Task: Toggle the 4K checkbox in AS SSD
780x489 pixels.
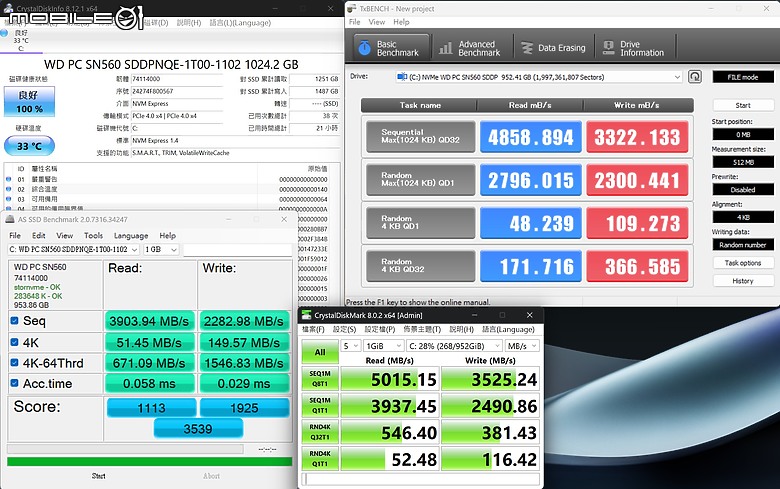Action: tap(14, 342)
